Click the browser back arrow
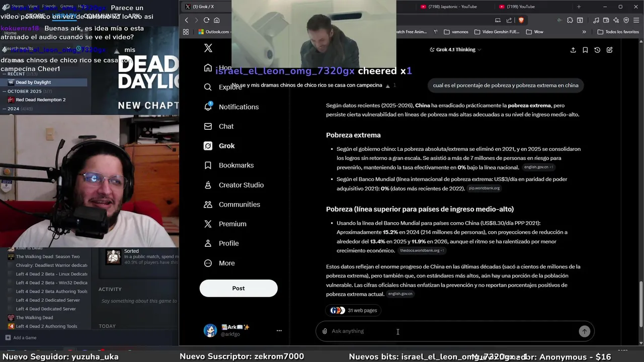644x362 pixels. pos(186,20)
